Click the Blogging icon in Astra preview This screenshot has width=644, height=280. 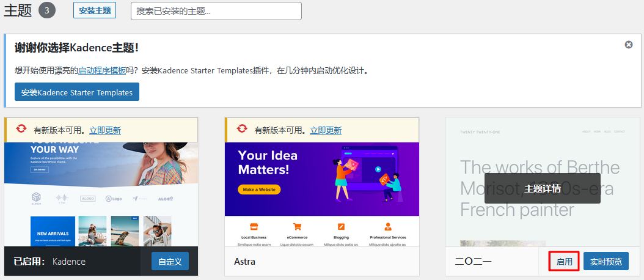tap(342, 226)
